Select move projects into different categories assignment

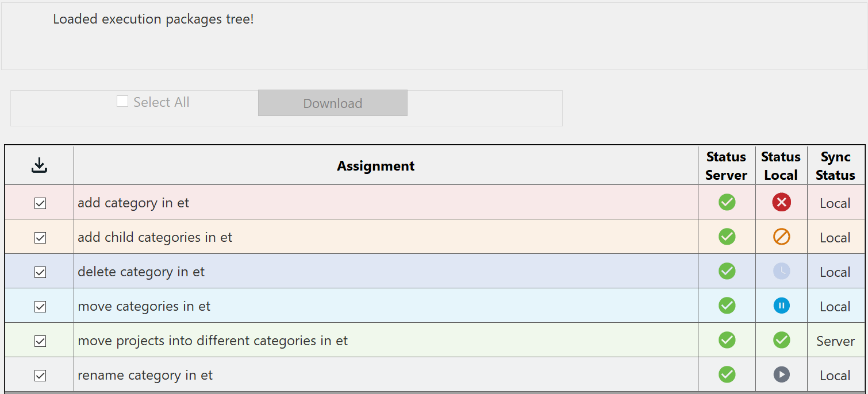click(x=213, y=341)
